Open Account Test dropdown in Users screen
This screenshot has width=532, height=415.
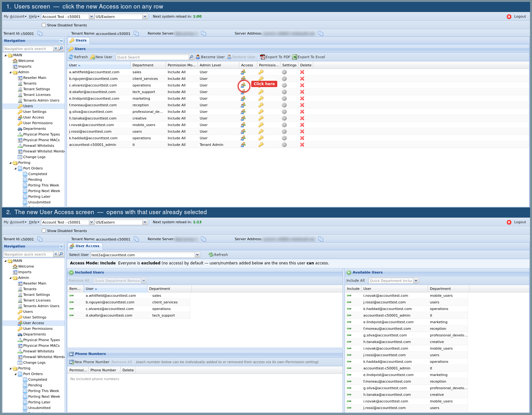[x=91, y=16]
